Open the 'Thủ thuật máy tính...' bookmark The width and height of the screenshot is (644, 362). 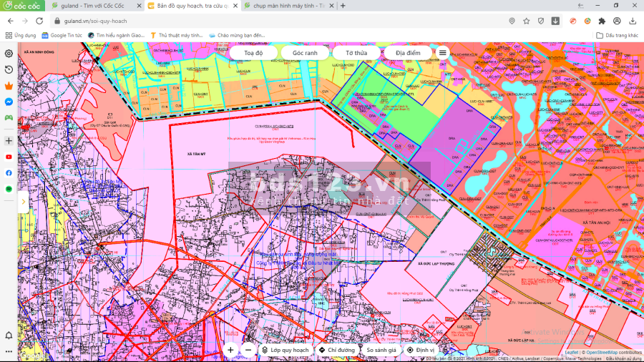177,35
